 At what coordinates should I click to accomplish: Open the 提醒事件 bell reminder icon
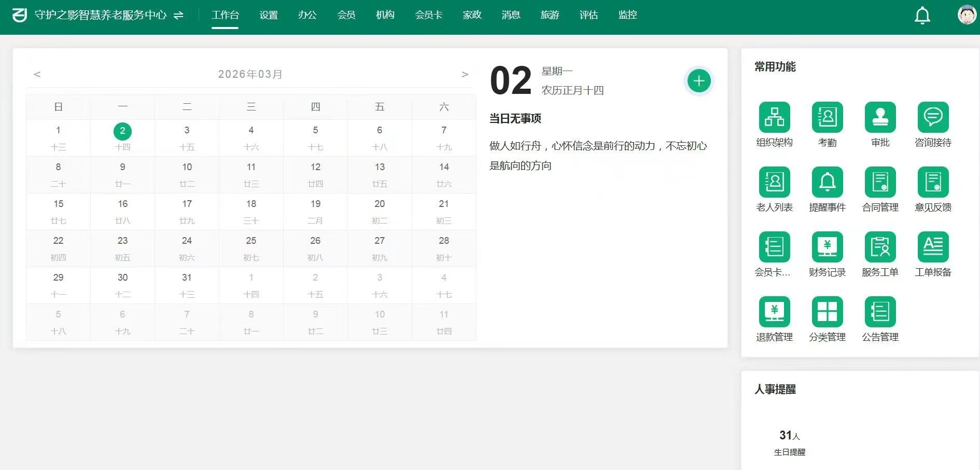tap(827, 182)
